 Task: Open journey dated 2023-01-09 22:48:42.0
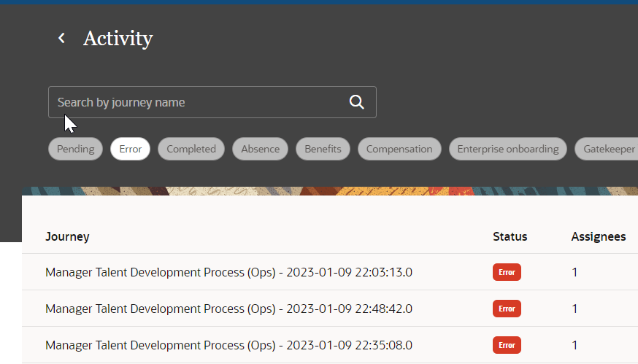coord(228,309)
